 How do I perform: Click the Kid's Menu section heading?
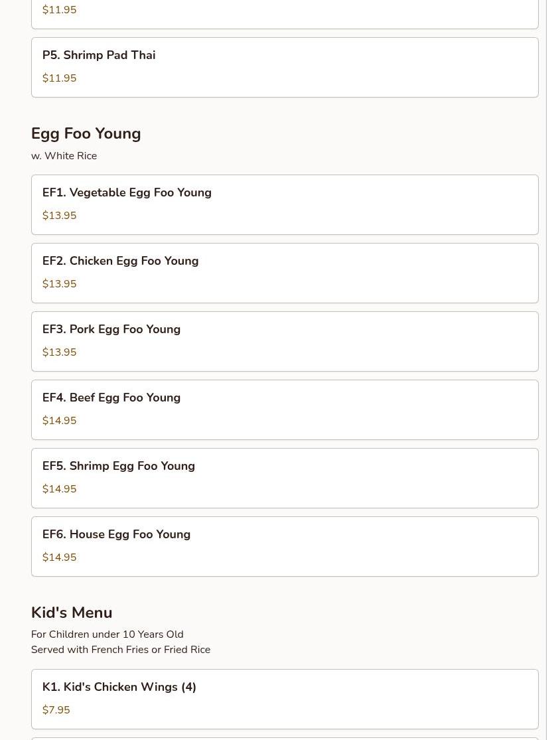point(72,613)
